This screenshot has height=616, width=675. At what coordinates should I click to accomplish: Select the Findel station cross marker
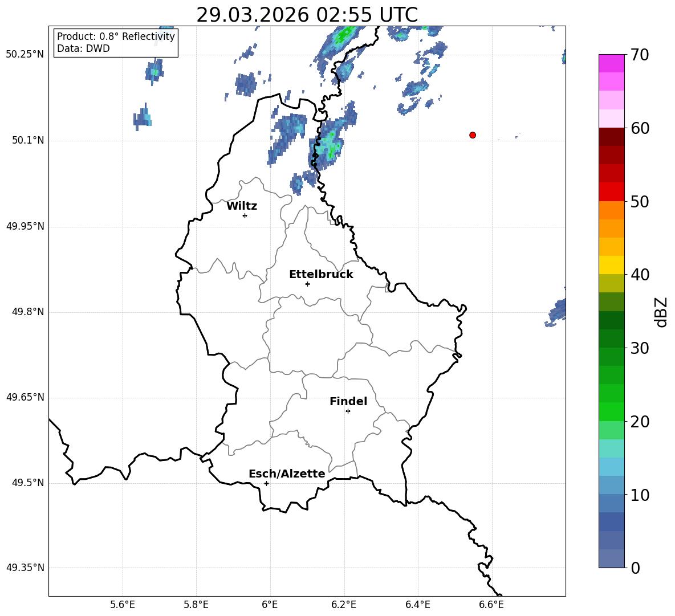point(348,411)
